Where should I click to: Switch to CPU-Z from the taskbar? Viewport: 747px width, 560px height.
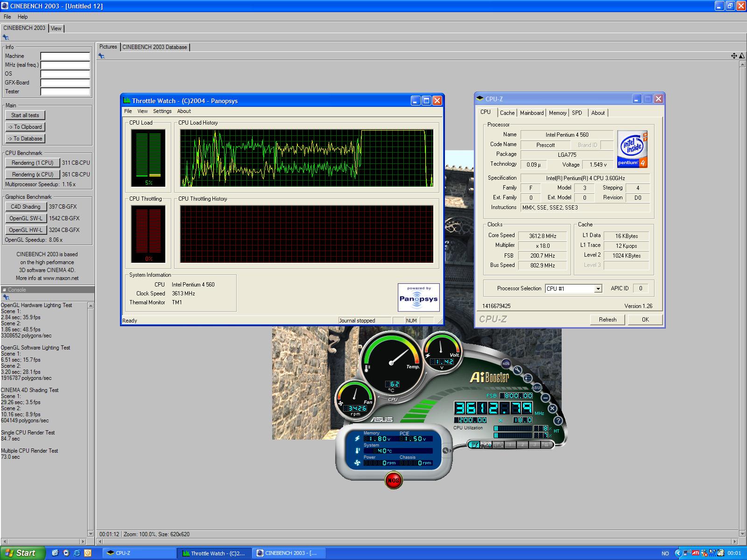coord(139,553)
